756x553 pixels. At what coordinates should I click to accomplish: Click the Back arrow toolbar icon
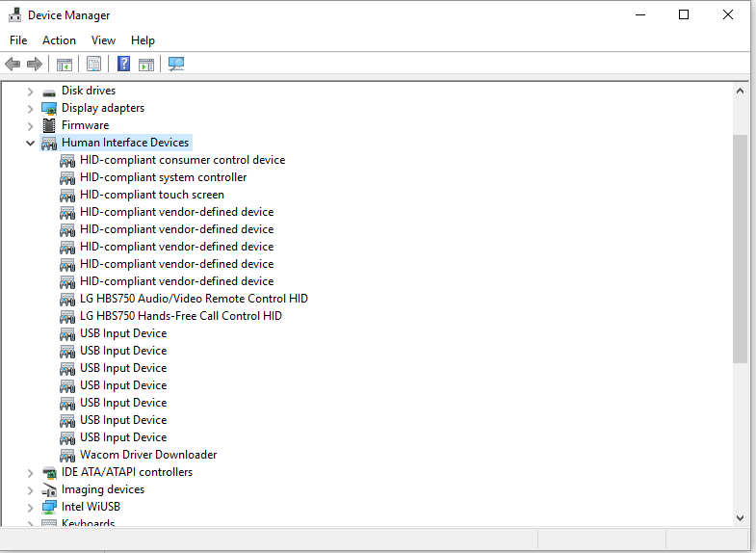[13, 64]
